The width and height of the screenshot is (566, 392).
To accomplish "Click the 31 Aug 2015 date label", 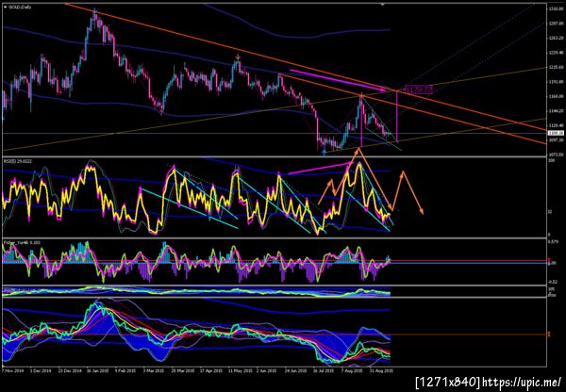I will 383,370.
